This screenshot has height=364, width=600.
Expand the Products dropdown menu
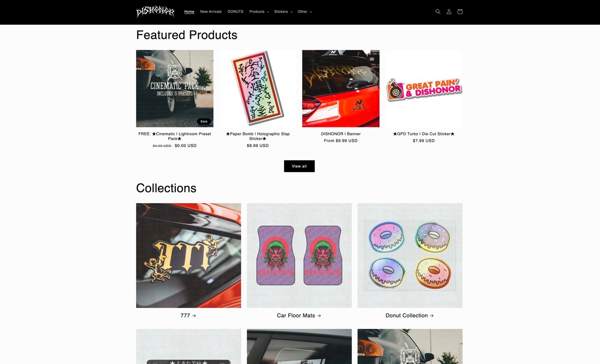click(259, 12)
